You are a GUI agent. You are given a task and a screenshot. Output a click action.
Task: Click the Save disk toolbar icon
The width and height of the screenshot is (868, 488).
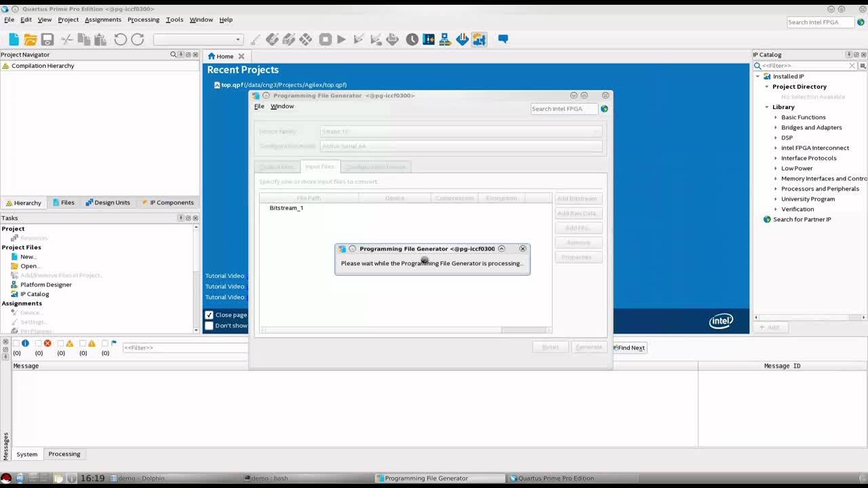pos(47,39)
